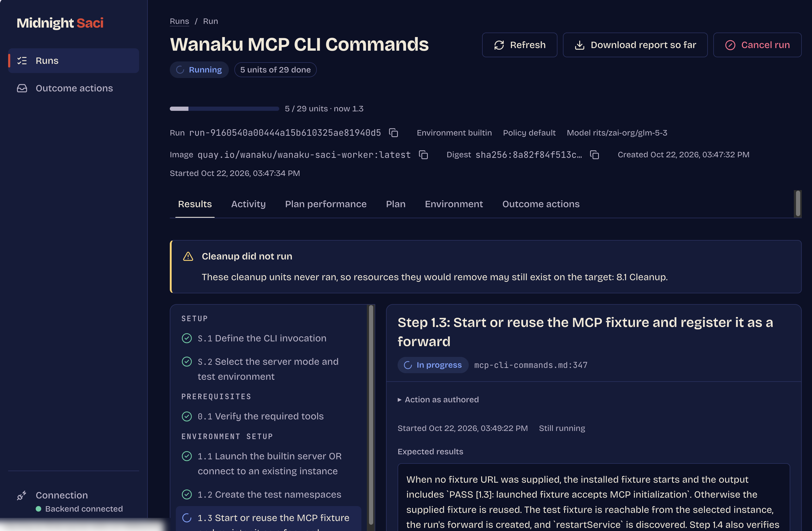Screen dimensions: 812x531
Task: Click spinner icon beside step 1.3 in list
Action: (187, 518)
